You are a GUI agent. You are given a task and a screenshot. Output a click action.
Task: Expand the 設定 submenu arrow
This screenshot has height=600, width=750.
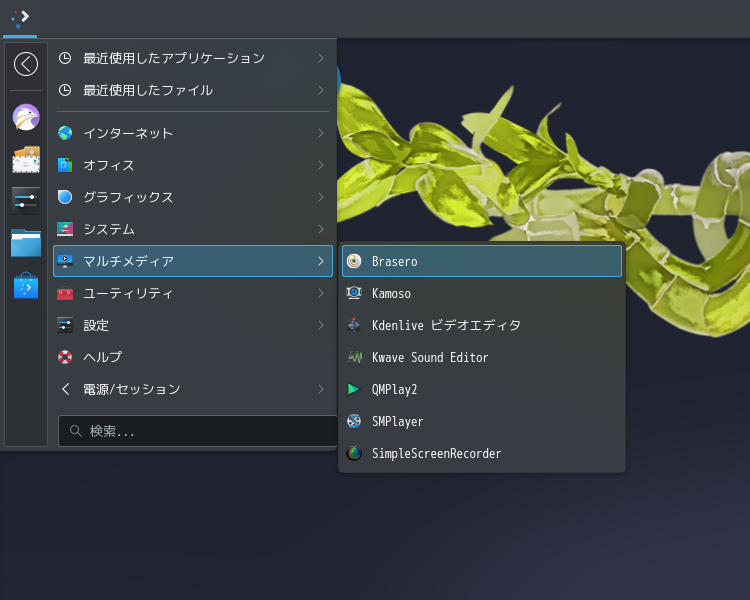[x=321, y=325]
